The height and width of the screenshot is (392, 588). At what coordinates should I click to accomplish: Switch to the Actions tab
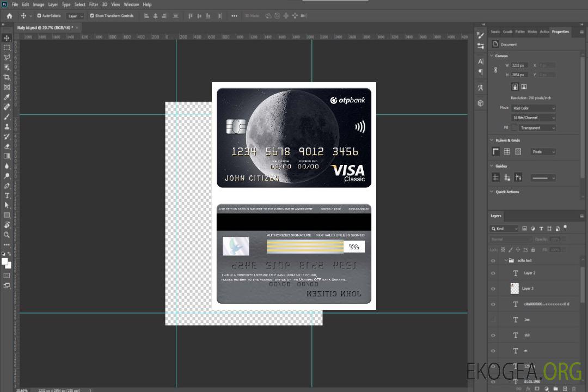pyautogui.click(x=544, y=32)
